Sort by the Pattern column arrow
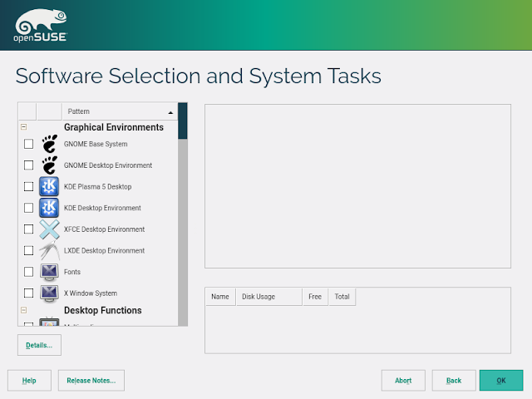This screenshot has height=399, width=532. pyautogui.click(x=170, y=112)
